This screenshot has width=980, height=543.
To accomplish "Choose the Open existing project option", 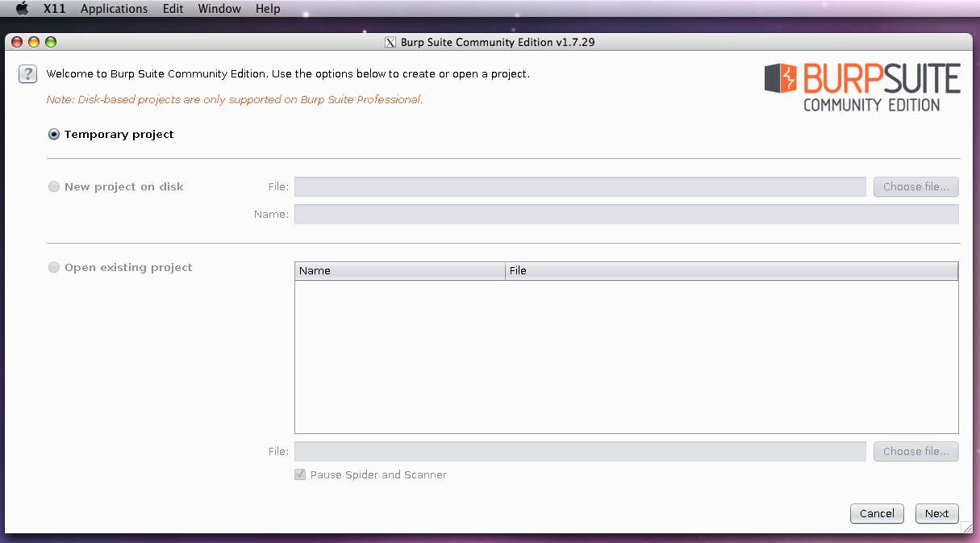I will tap(53, 267).
